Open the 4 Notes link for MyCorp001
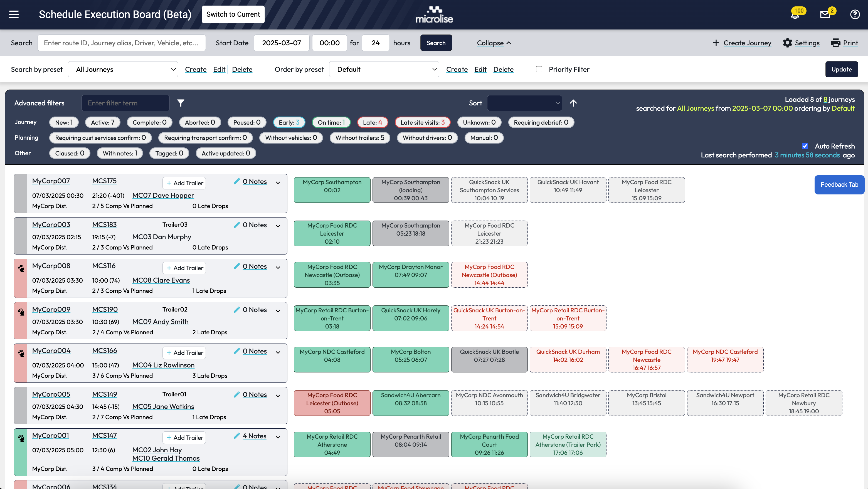This screenshot has height=489, width=868. [x=254, y=436]
